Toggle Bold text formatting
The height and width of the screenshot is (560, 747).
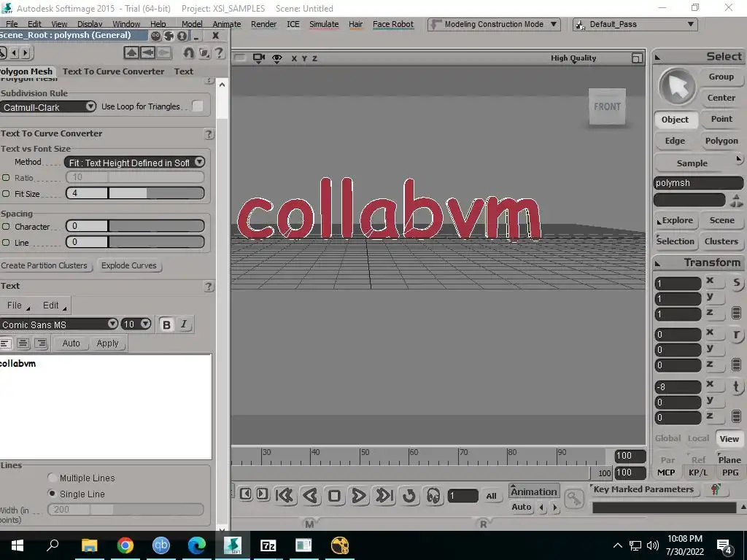pyautogui.click(x=166, y=324)
